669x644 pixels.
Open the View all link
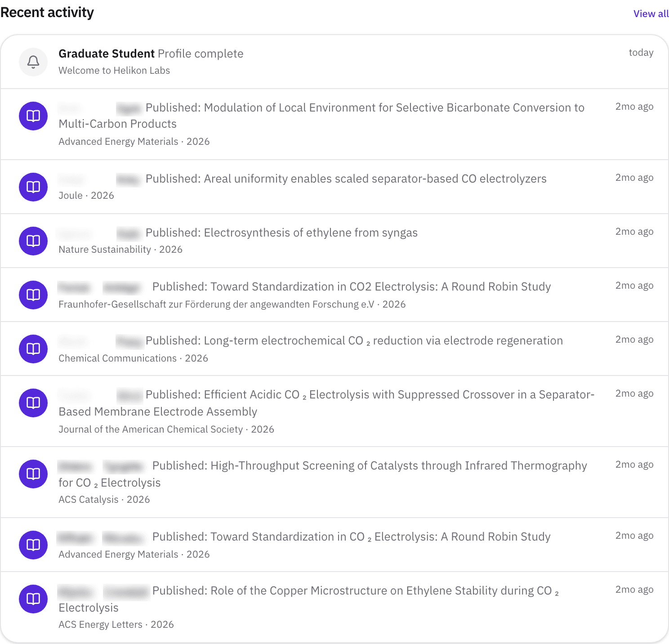[651, 14]
